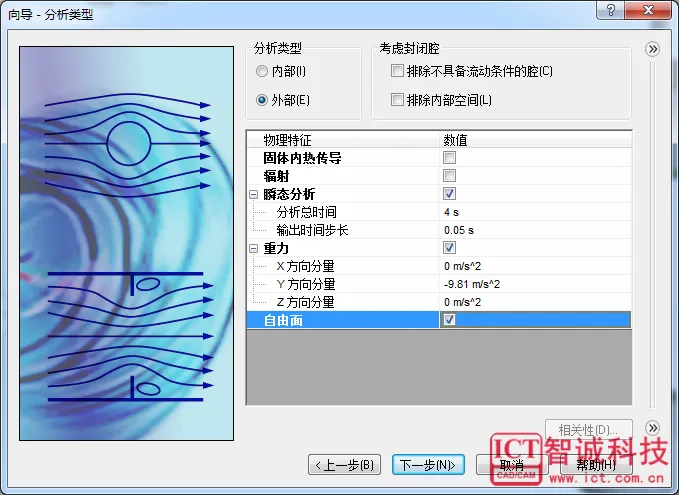Select the 重力 row label
The height and width of the screenshot is (495, 679).
(276, 249)
